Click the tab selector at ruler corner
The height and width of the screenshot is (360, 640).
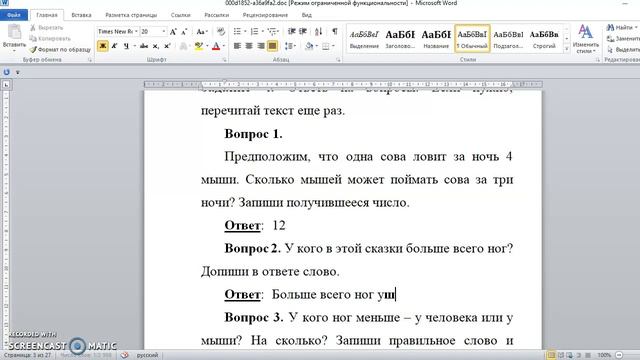coord(6,85)
